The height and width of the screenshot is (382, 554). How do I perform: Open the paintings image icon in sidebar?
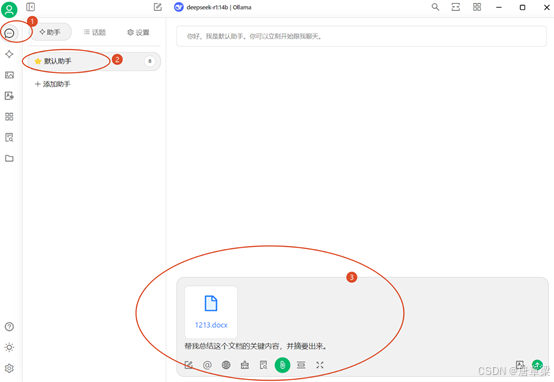[x=9, y=75]
